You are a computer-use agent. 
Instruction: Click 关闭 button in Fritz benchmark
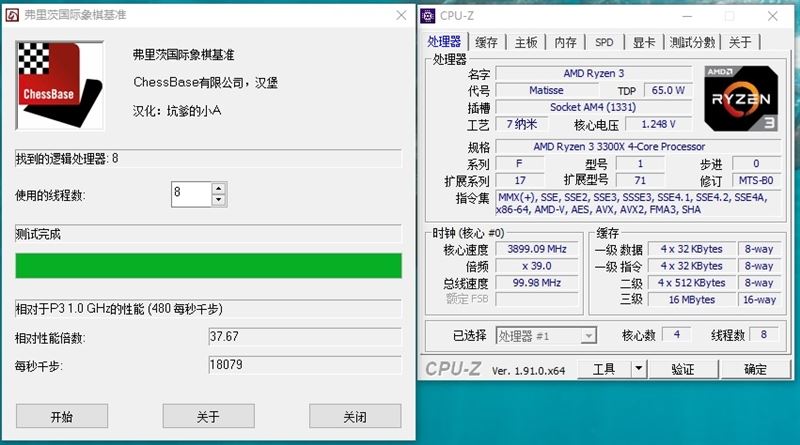355,416
